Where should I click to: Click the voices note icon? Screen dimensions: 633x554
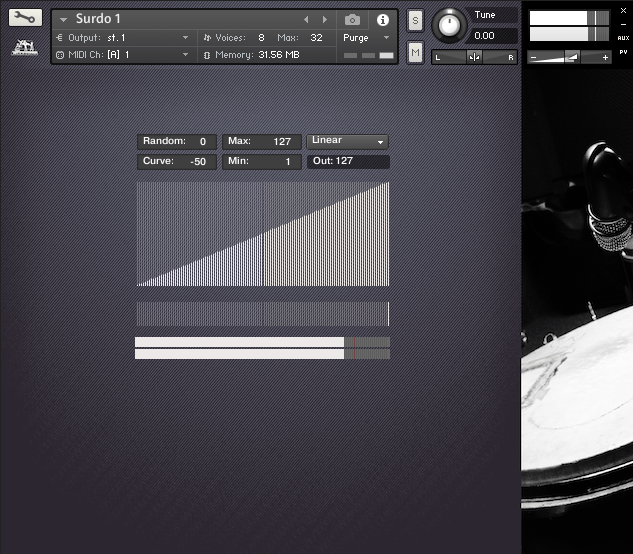tap(207, 38)
